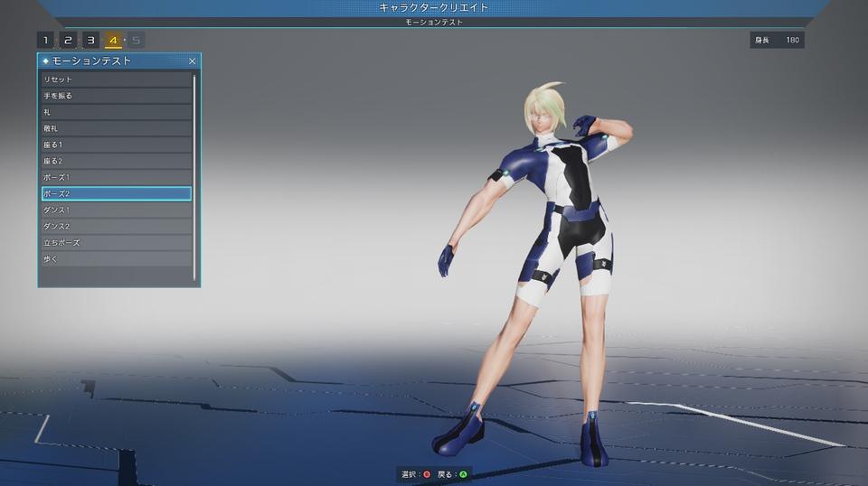Select the highlighted step 4 tab
This screenshot has height=486, width=868.
coord(113,40)
